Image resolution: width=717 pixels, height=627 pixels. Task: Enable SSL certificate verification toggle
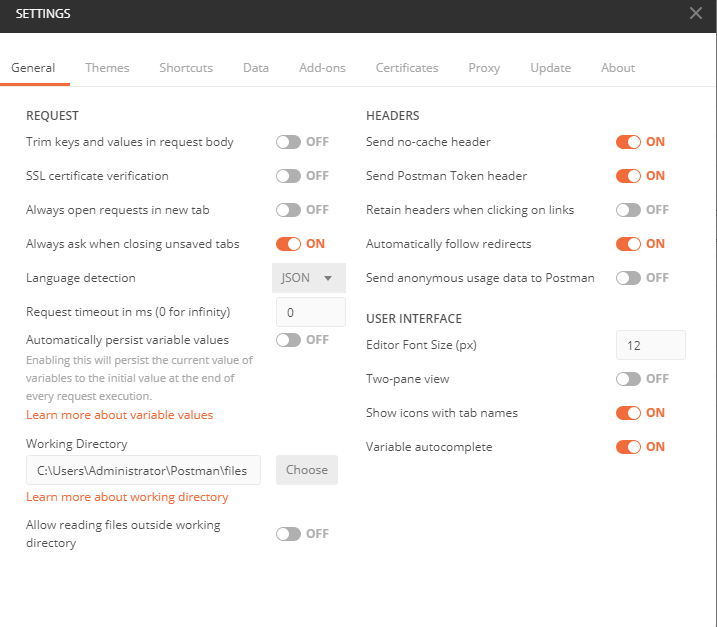pos(288,176)
